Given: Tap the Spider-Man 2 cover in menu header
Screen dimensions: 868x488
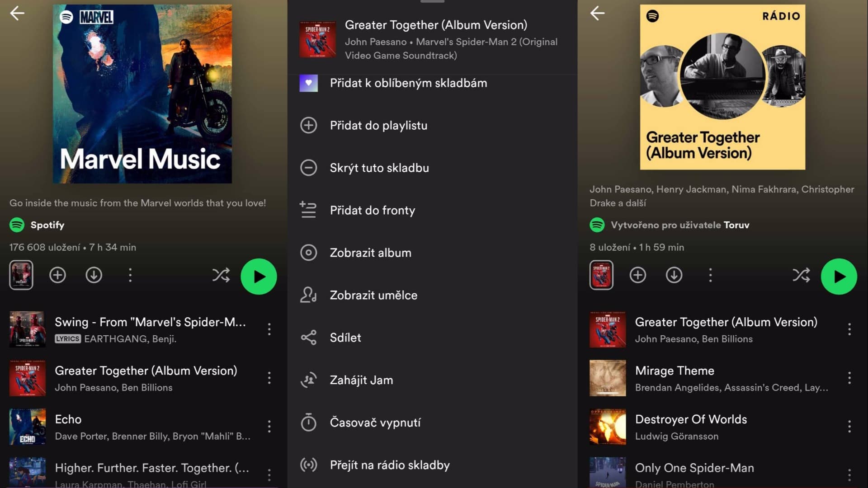Looking at the screenshot, I should pyautogui.click(x=317, y=39).
